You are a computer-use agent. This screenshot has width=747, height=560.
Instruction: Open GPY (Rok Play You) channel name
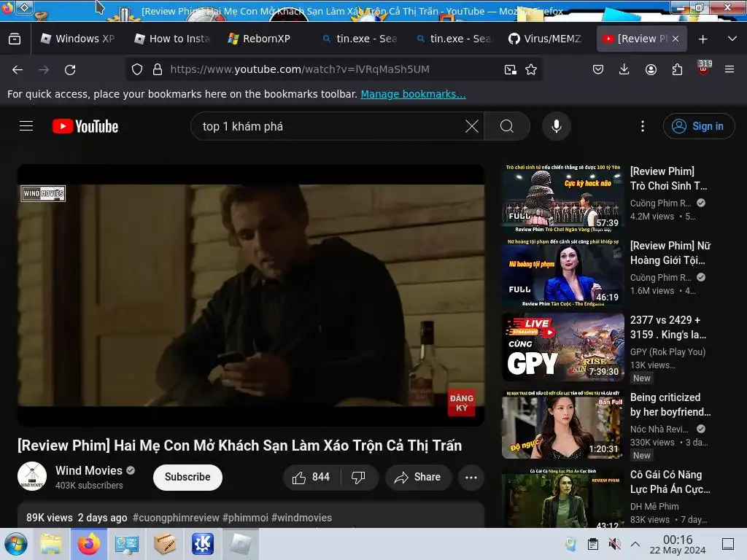667,352
